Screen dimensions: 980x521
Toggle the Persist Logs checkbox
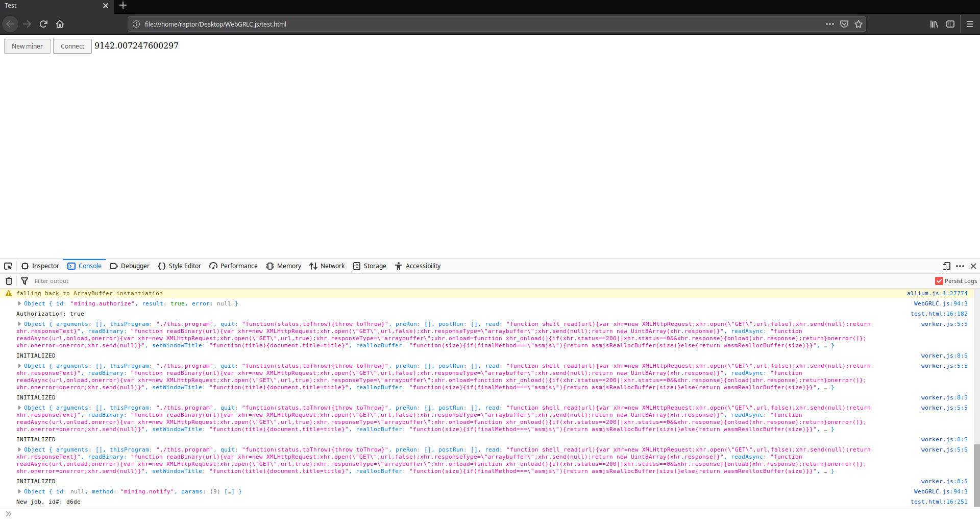tap(939, 281)
